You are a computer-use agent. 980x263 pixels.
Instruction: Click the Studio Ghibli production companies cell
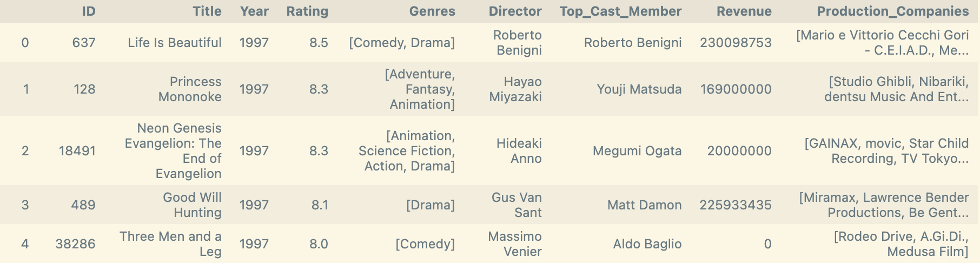tap(897, 89)
